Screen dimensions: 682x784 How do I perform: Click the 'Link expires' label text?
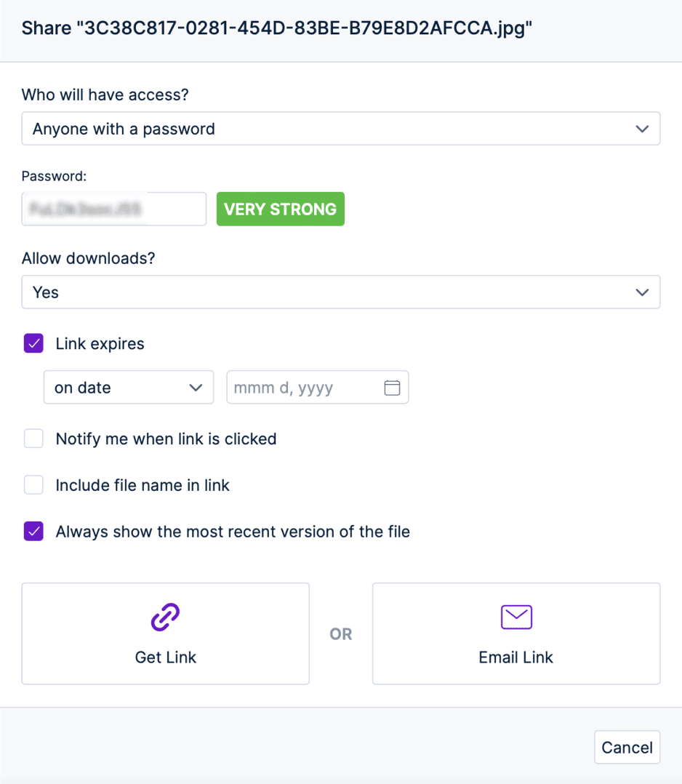click(100, 344)
